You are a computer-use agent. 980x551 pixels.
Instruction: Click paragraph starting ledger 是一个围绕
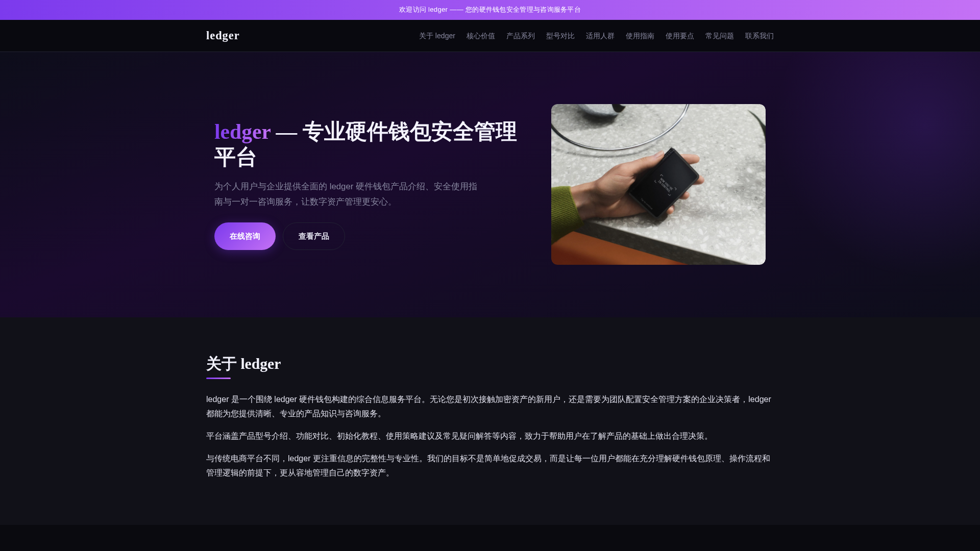pos(489,407)
